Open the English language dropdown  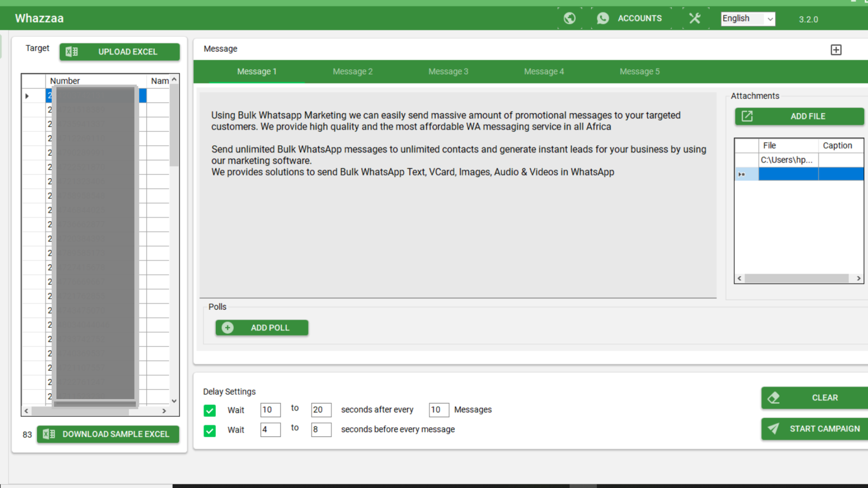pos(748,19)
